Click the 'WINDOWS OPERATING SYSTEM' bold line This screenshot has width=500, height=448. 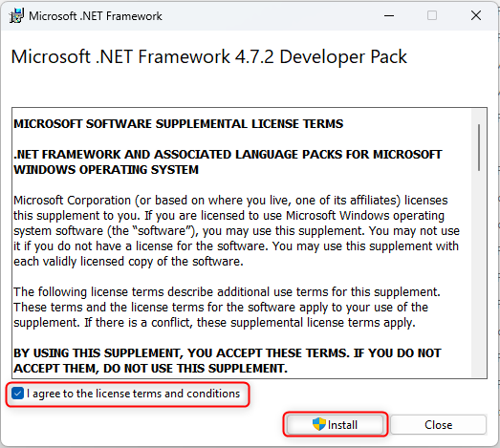click(106, 170)
